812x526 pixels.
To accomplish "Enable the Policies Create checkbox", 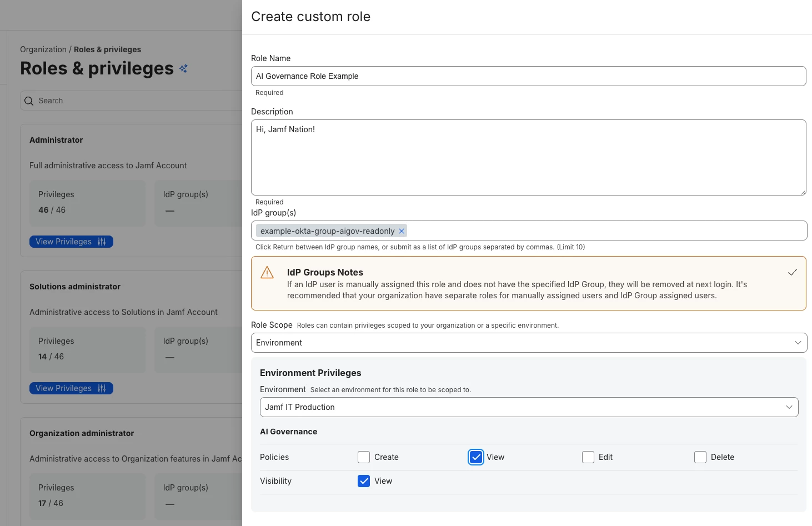I will point(364,457).
